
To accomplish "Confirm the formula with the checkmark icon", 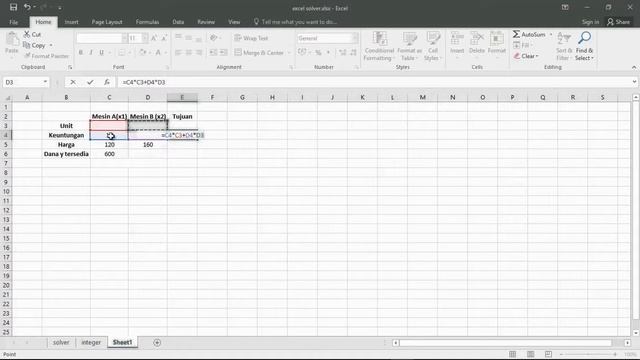I will point(90,82).
